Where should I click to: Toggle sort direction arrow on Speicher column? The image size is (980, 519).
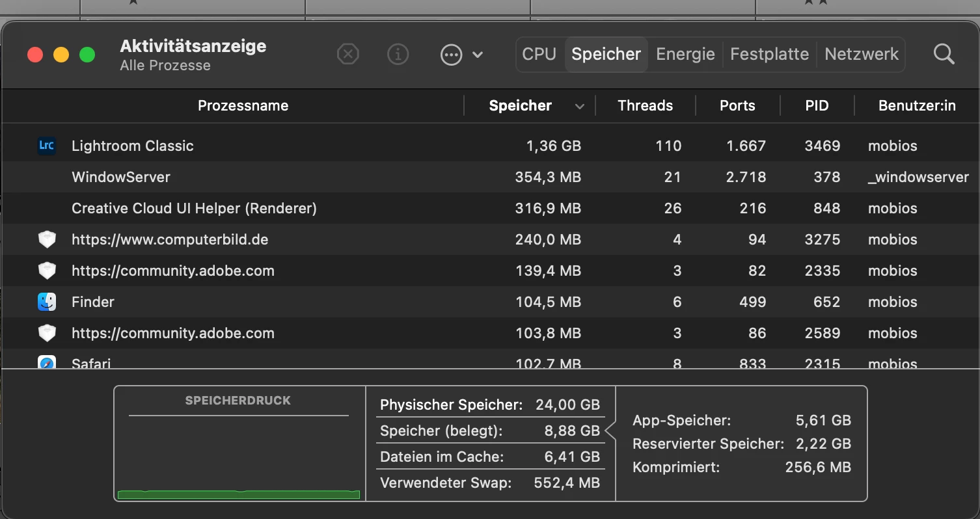[580, 107]
